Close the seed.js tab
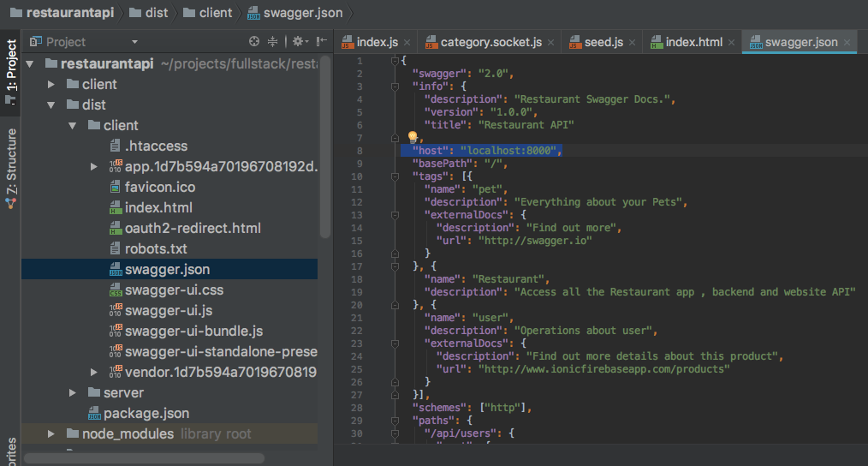 coord(633,43)
